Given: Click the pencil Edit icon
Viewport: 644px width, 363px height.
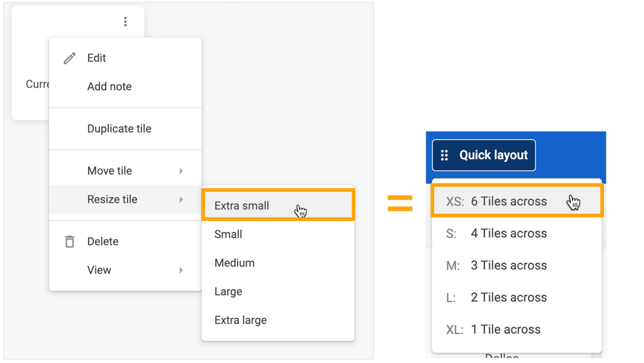Looking at the screenshot, I should click(x=69, y=58).
